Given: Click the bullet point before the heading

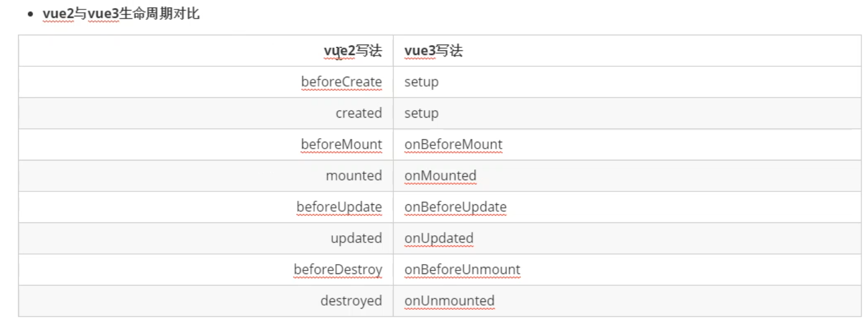Looking at the screenshot, I should [30, 15].
